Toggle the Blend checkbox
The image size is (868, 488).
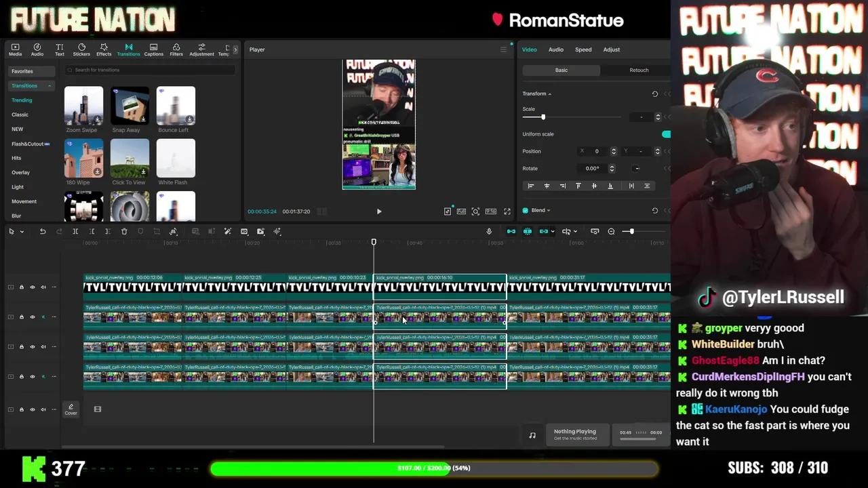coord(525,211)
